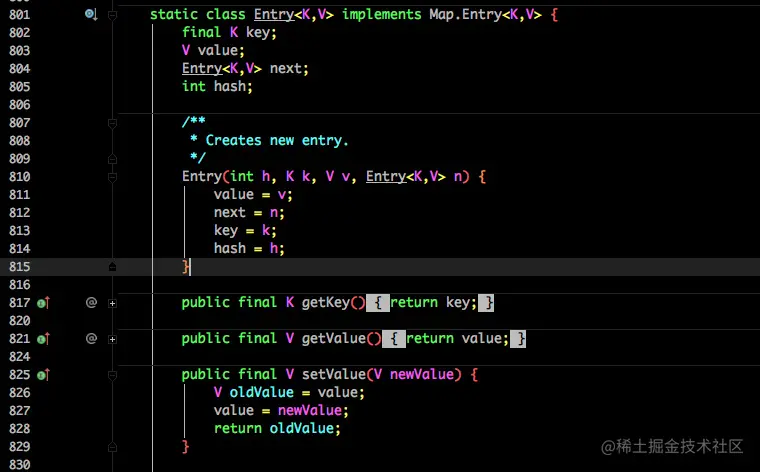Click the newValue parameter on line 825

point(422,375)
